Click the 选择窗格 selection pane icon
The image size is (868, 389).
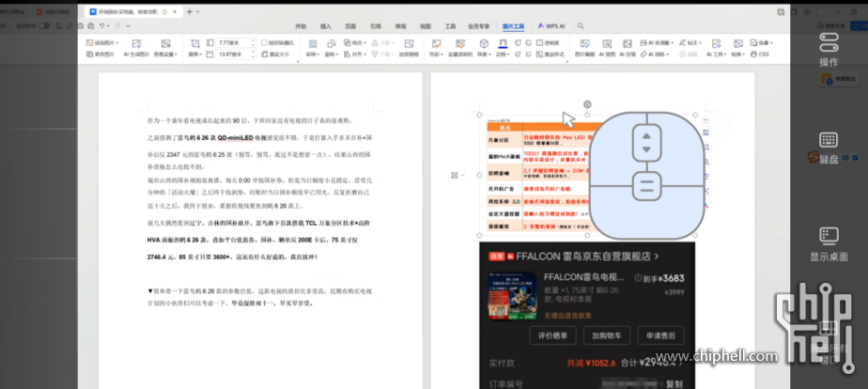(x=409, y=43)
